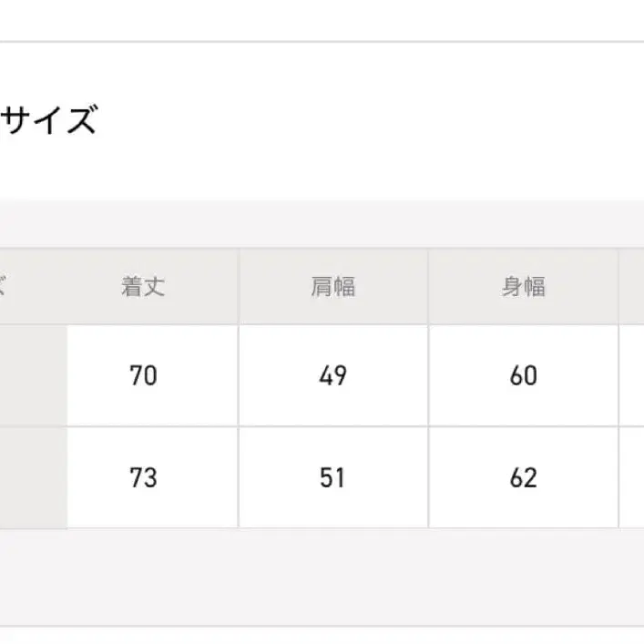Click the 身幅 value 62 cell
Screen dimensions: 644x644
[x=524, y=477]
